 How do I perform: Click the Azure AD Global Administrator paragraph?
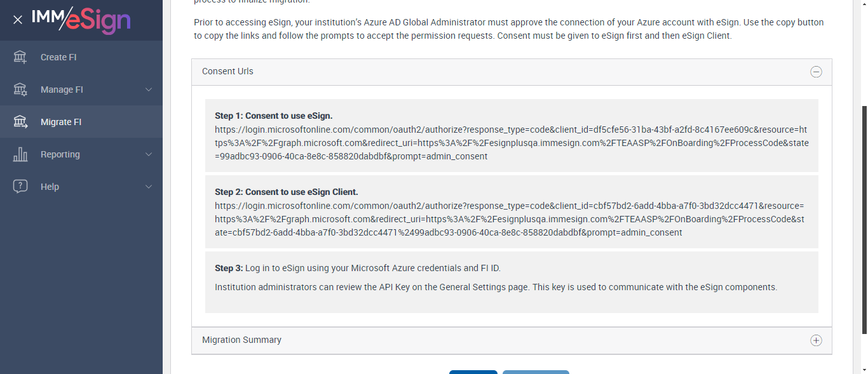click(508, 29)
